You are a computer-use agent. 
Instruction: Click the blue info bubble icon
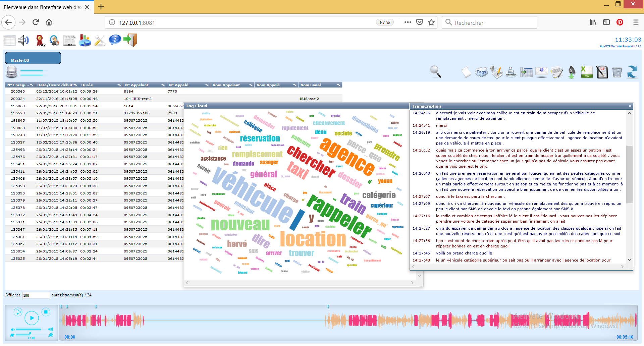pyautogui.click(x=115, y=40)
